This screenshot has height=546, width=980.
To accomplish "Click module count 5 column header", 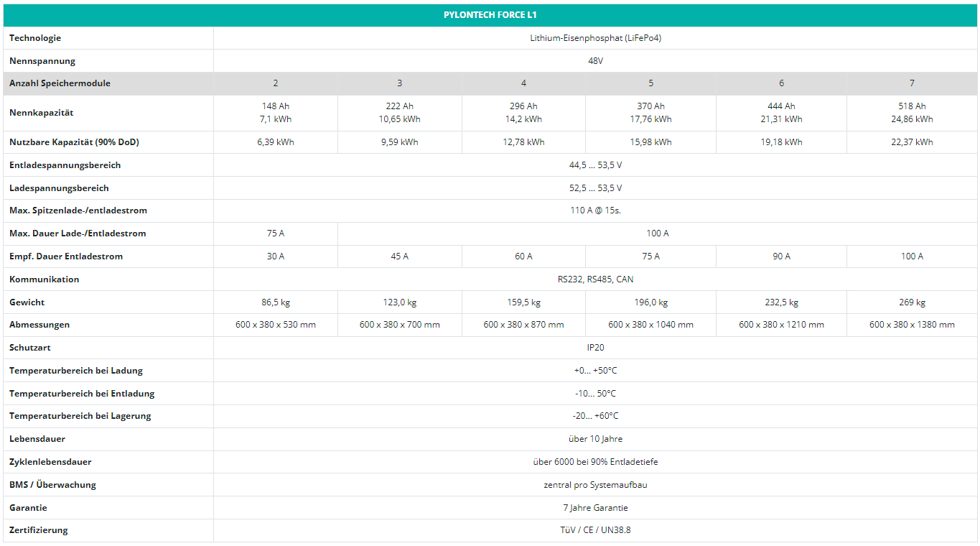I will (651, 83).
